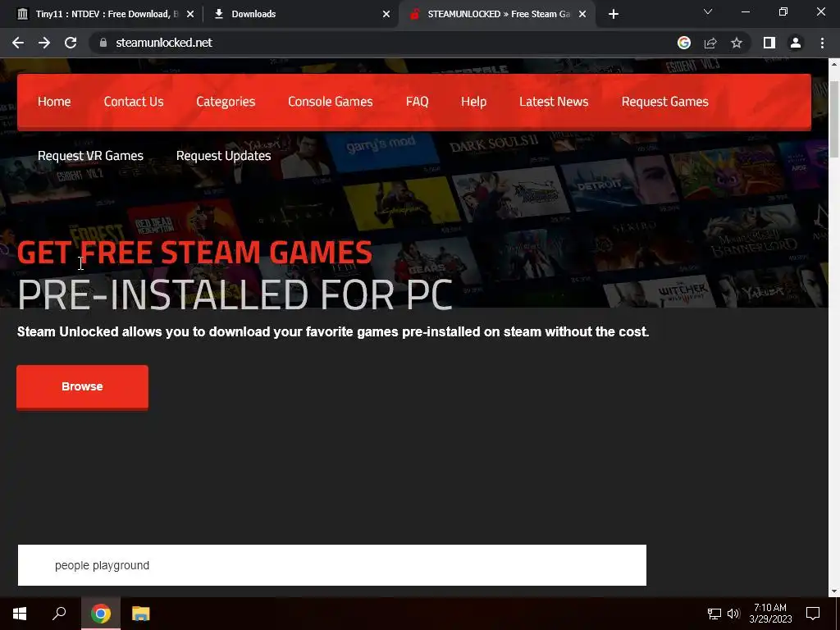Restore down the Chrome window

pyautogui.click(x=783, y=11)
